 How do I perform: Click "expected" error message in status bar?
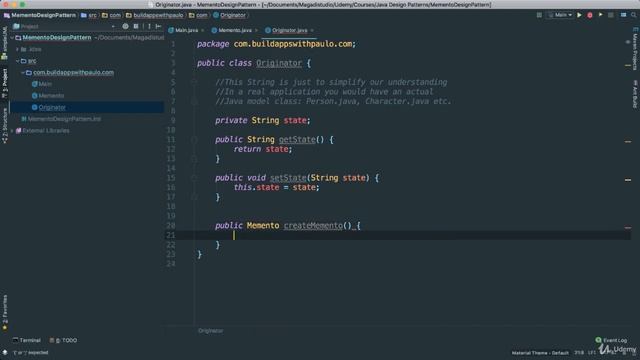31,353
